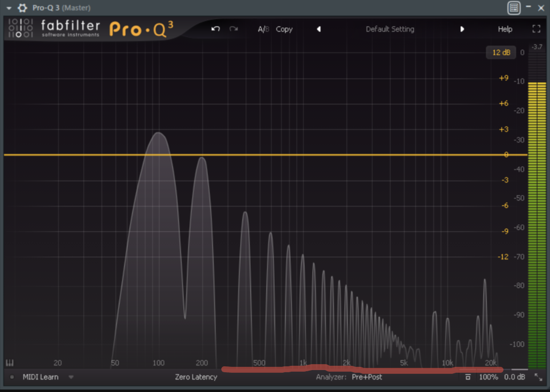Click the Pro-Q 3 (Master) title text
This screenshot has height=392, width=550.
61,7
